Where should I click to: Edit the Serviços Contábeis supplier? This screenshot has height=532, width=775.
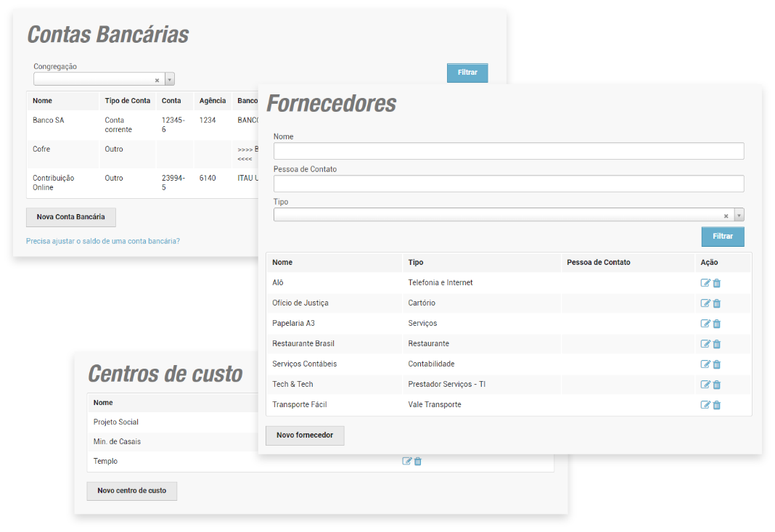tap(705, 364)
